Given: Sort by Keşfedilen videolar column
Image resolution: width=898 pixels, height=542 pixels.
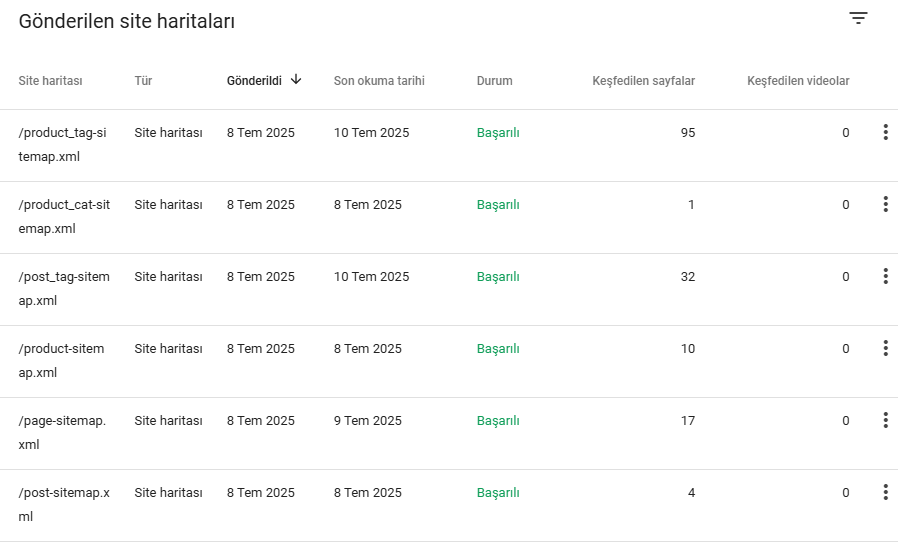Looking at the screenshot, I should [798, 81].
